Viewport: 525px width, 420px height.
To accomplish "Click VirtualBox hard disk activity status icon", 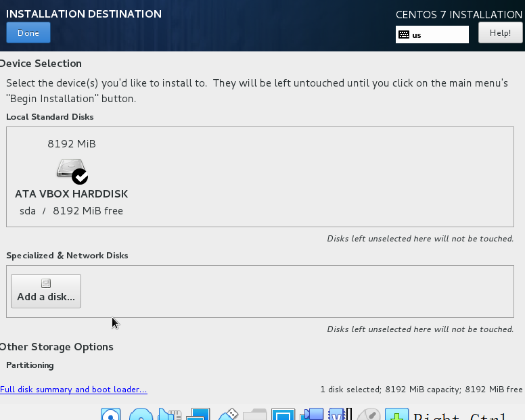I will (x=111, y=415).
